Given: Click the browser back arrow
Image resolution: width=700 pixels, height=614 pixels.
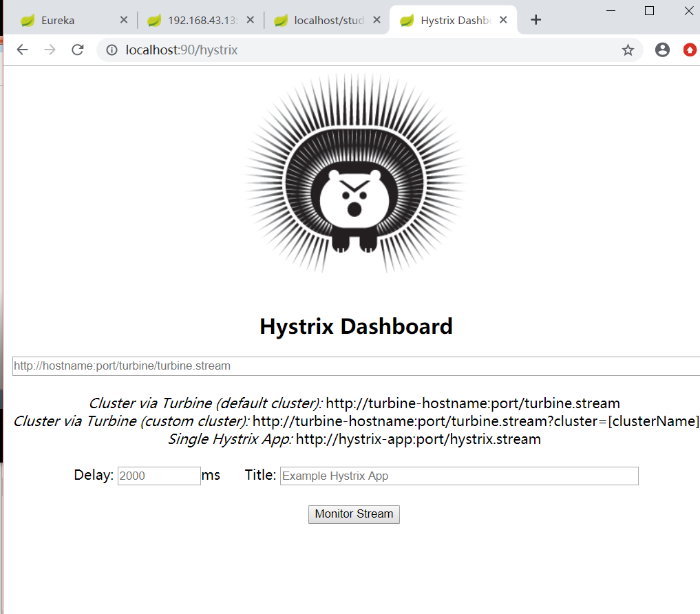Looking at the screenshot, I should point(22,50).
